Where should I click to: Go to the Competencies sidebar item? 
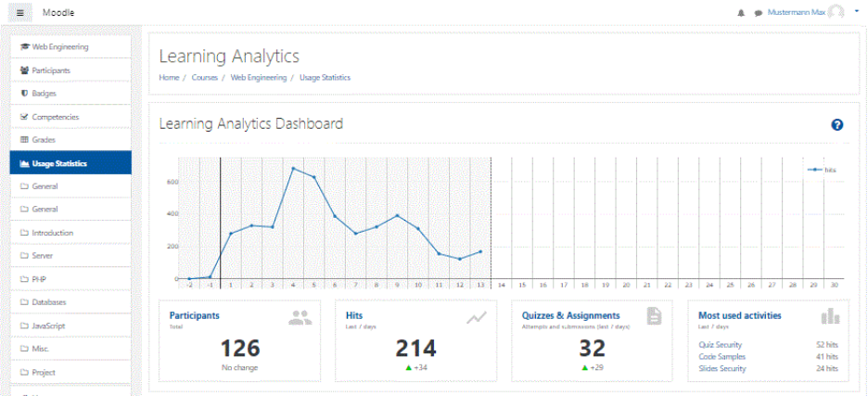pos(55,117)
